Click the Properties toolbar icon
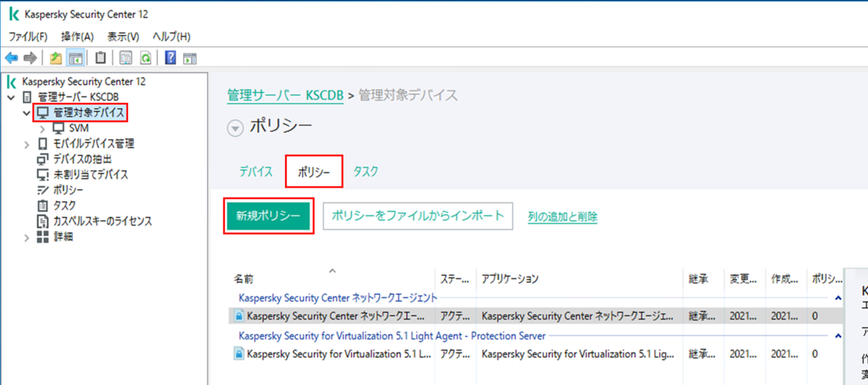Image resolution: width=868 pixels, height=385 pixels. pyautogui.click(x=127, y=58)
